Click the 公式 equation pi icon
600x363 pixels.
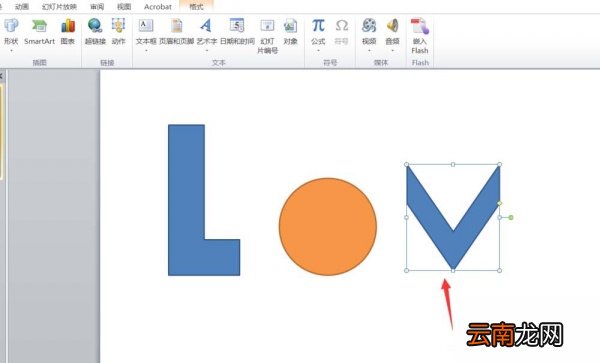pyautogui.click(x=318, y=26)
